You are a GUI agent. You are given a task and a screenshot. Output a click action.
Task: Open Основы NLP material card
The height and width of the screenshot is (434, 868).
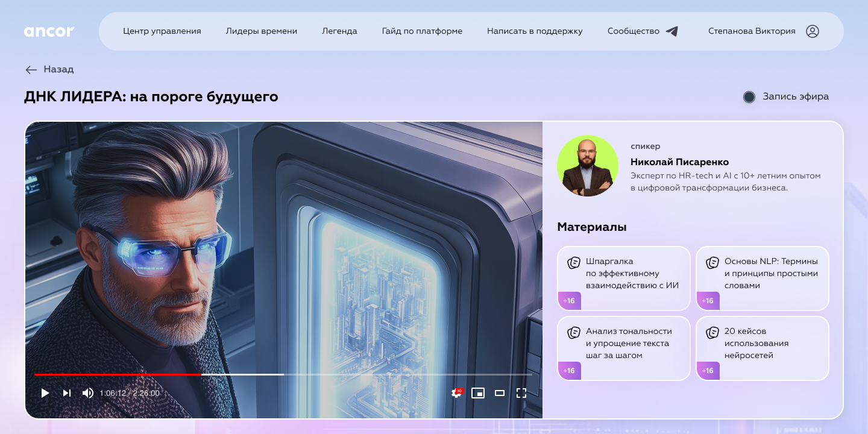(763, 278)
